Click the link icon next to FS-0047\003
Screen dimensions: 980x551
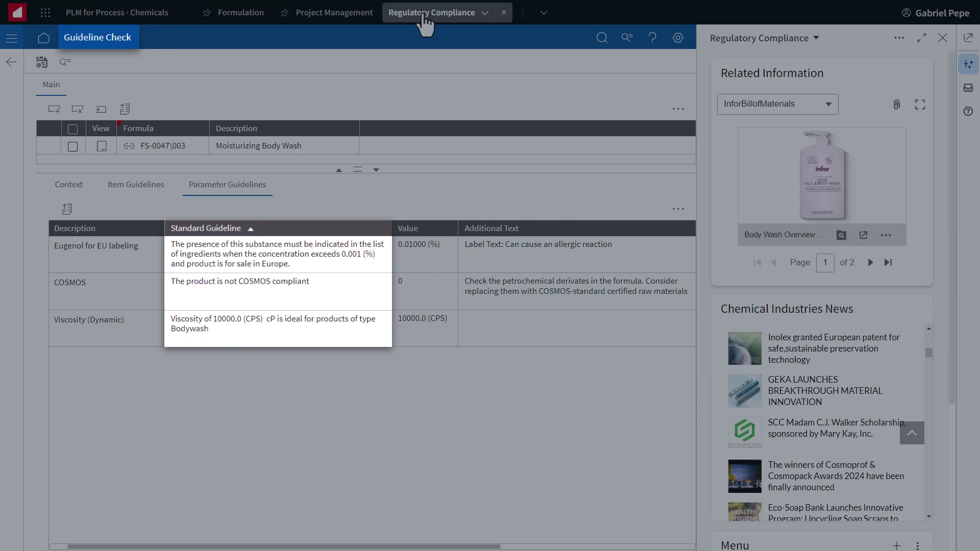(x=128, y=146)
